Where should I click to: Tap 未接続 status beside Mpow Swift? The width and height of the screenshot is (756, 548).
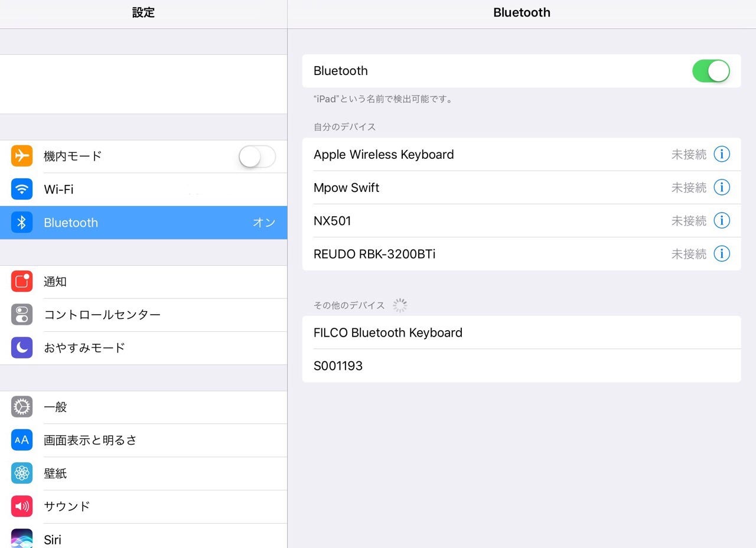[x=689, y=188]
